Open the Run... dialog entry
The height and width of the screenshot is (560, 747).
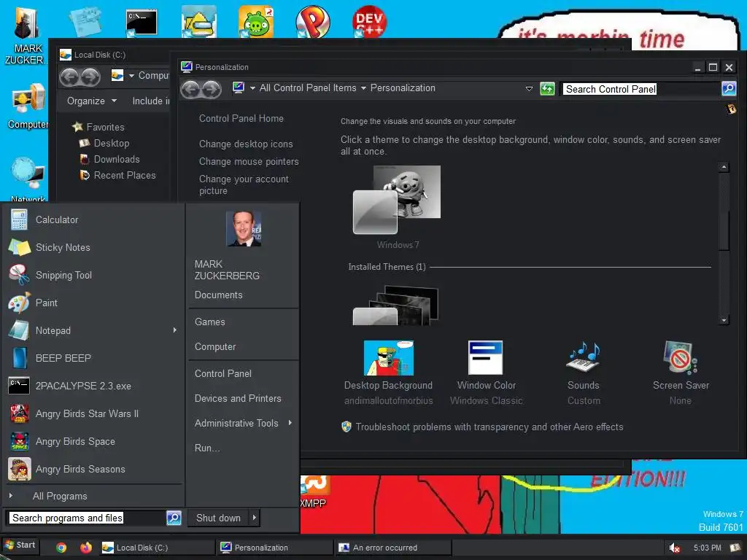click(x=207, y=448)
